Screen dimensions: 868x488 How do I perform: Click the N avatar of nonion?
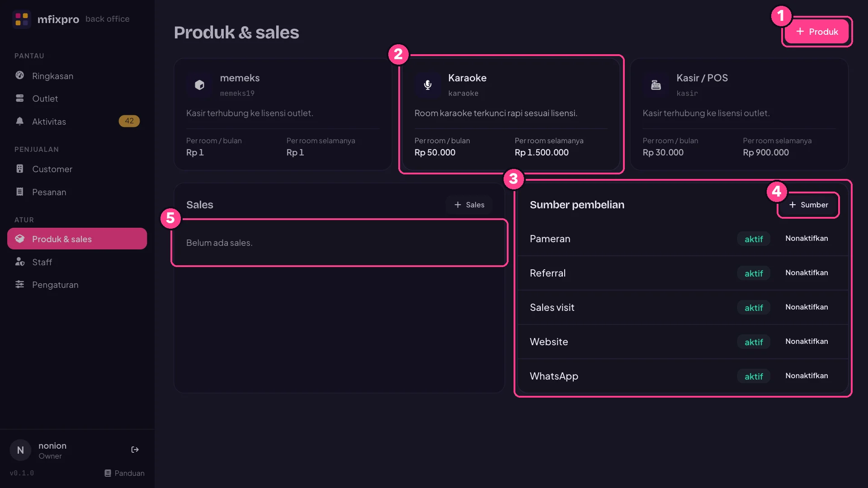coord(20,450)
